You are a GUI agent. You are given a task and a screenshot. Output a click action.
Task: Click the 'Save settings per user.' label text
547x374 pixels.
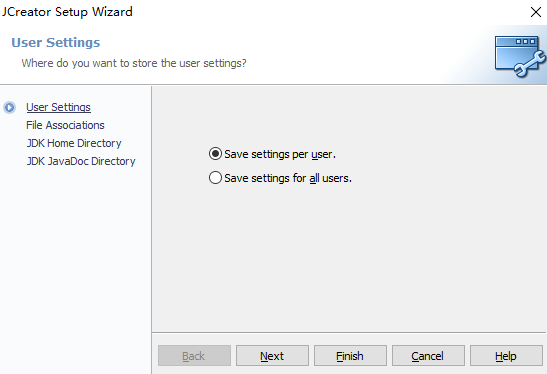(280, 154)
